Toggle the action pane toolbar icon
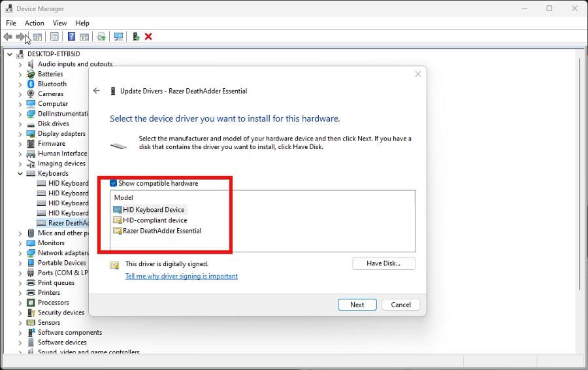This screenshot has height=370, width=588. [x=84, y=37]
